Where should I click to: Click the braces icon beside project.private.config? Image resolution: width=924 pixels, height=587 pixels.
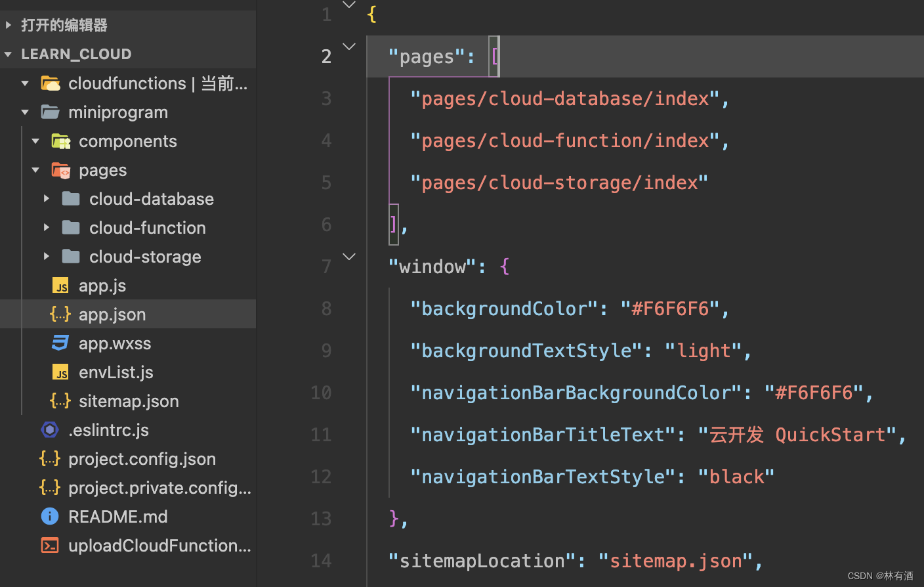(50, 488)
